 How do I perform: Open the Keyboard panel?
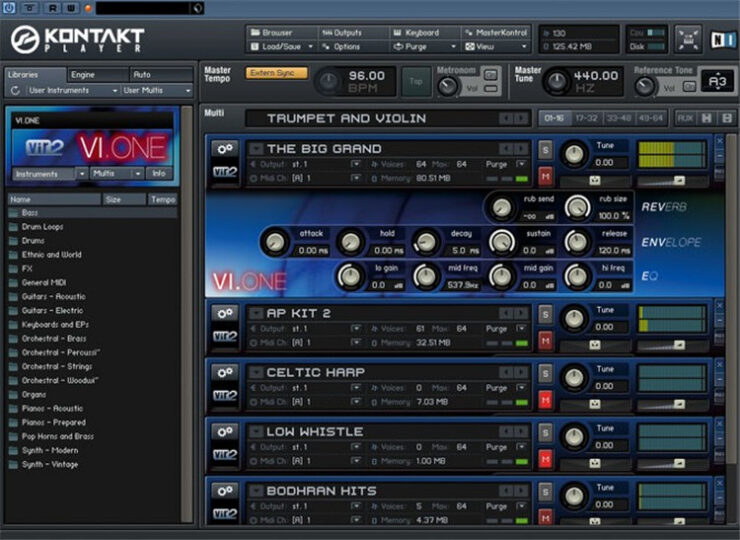point(421,33)
